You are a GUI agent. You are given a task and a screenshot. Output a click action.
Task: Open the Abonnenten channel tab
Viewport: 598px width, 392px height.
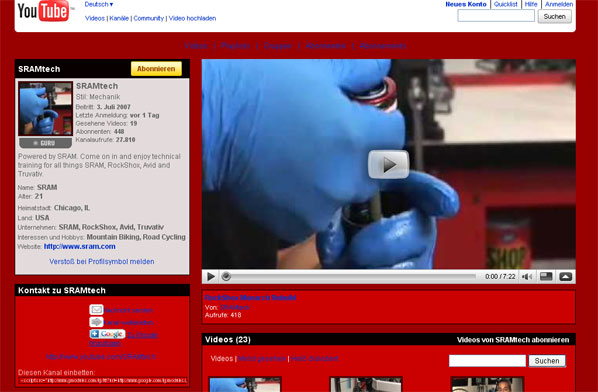pos(326,46)
